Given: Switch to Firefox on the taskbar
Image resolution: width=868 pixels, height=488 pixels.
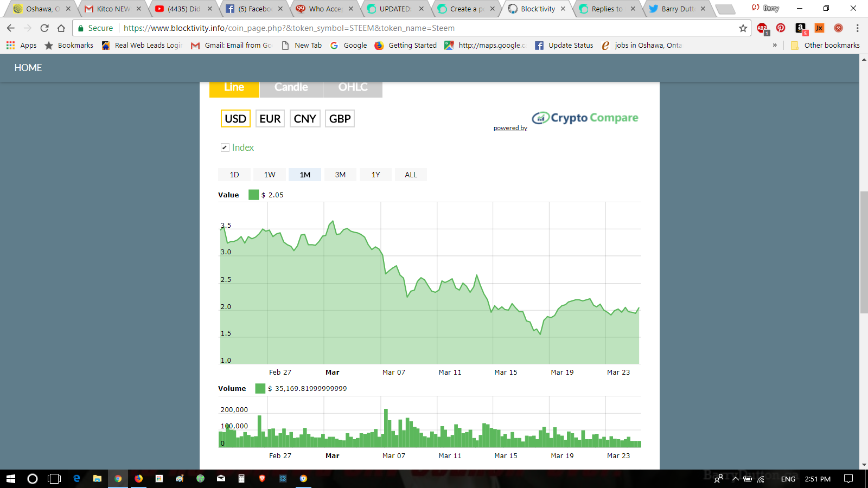Looking at the screenshot, I should point(139,479).
